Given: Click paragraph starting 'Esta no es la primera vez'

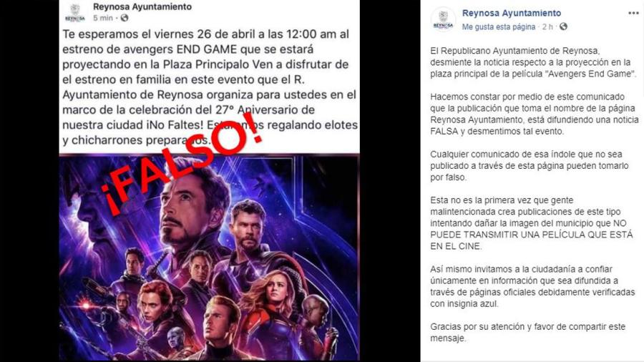Looking at the screenshot, I should click(x=532, y=223).
